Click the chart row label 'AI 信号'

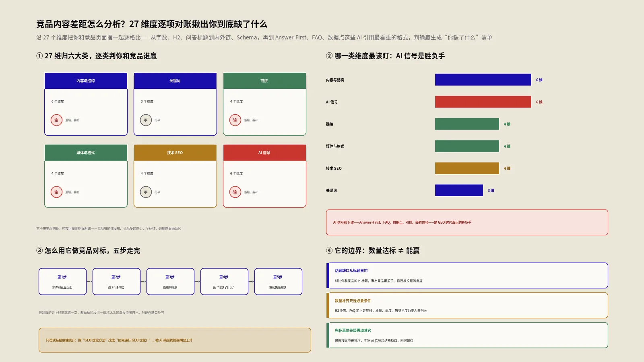click(x=332, y=102)
